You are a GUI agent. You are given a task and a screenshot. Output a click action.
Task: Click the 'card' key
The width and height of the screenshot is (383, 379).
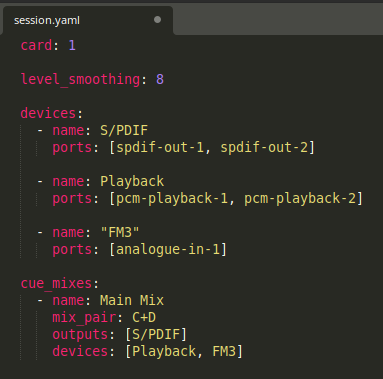pyautogui.click(x=36, y=45)
